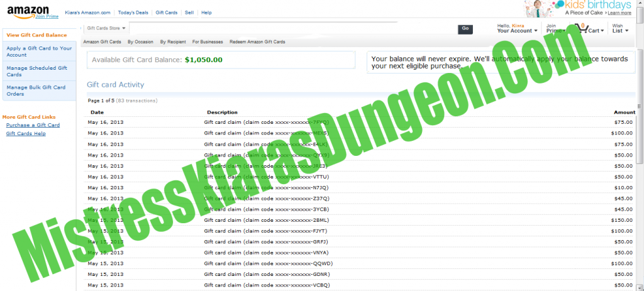Viewport: 644px width, 291px height.
Task: Select the By Occasion subnav tab
Action: click(x=140, y=42)
